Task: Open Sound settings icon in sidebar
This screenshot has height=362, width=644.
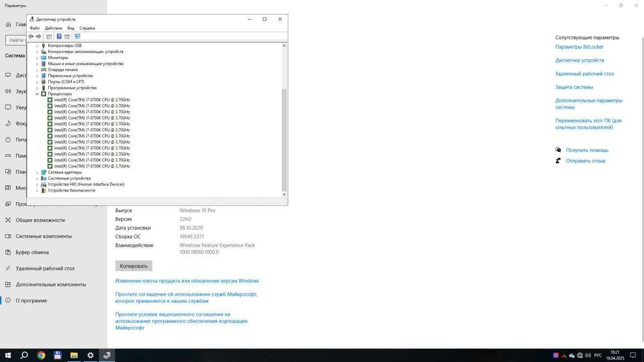Action: (8, 92)
